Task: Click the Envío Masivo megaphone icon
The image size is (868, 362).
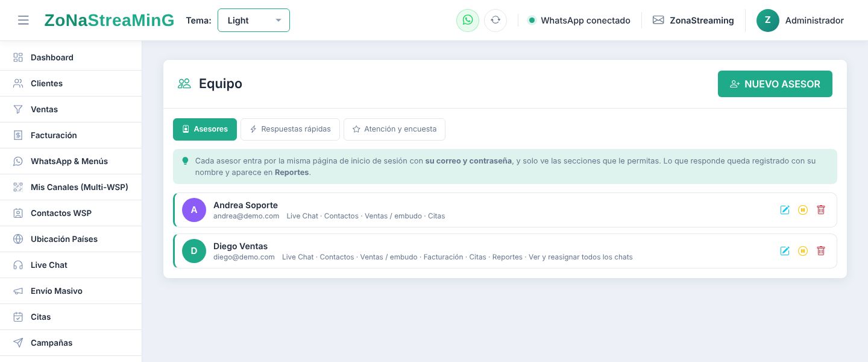Action: tap(18, 291)
